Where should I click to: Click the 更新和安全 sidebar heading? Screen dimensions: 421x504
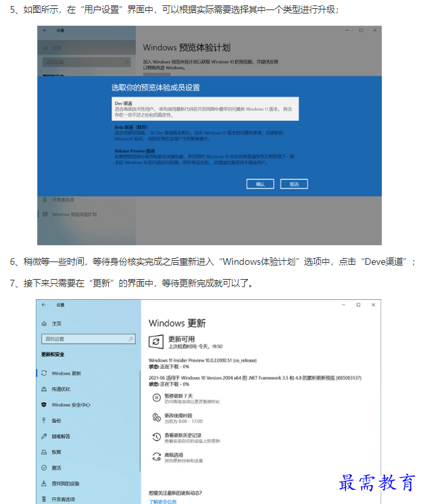pos(53,354)
